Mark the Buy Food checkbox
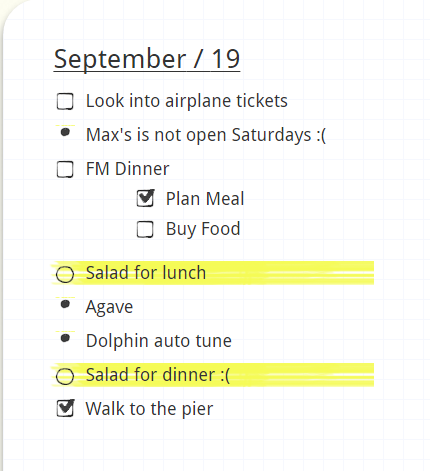 coord(145,229)
